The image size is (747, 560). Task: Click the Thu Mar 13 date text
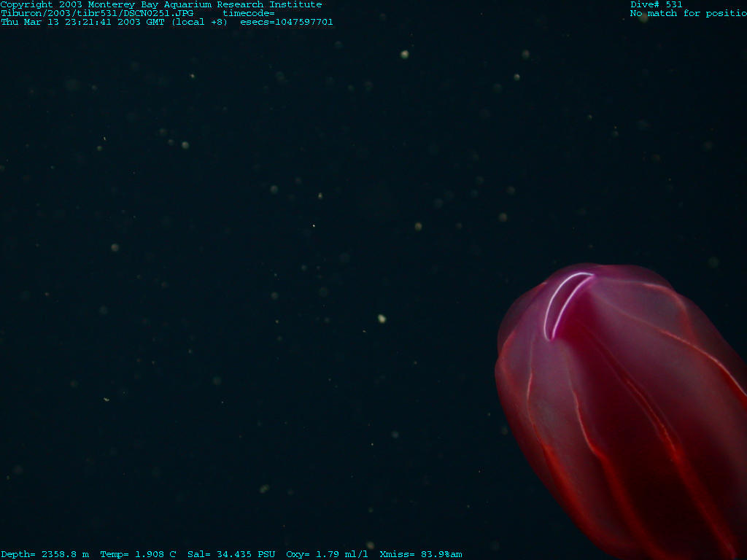point(29,22)
